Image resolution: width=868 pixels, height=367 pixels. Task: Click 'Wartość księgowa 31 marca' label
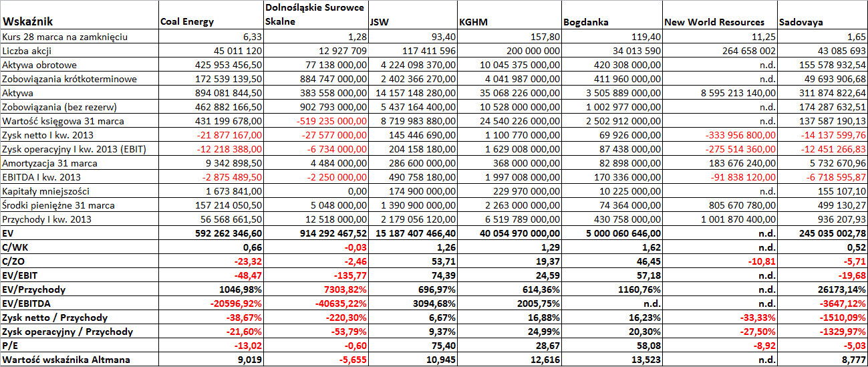coord(63,121)
